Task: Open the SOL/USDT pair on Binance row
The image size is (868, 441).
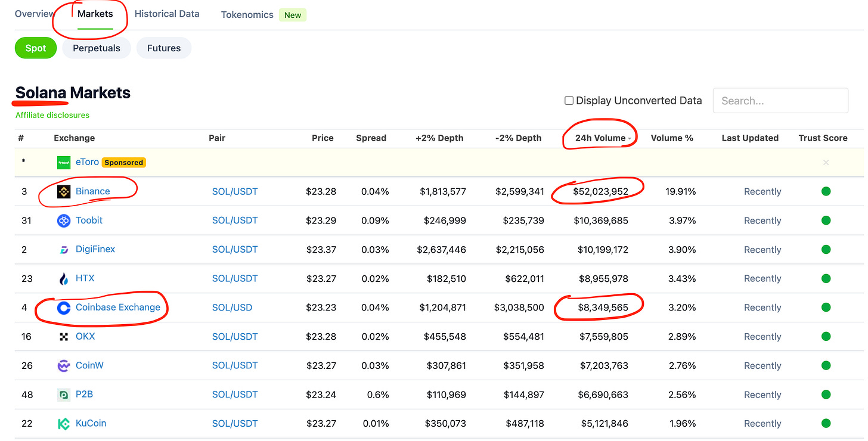Action: [235, 192]
